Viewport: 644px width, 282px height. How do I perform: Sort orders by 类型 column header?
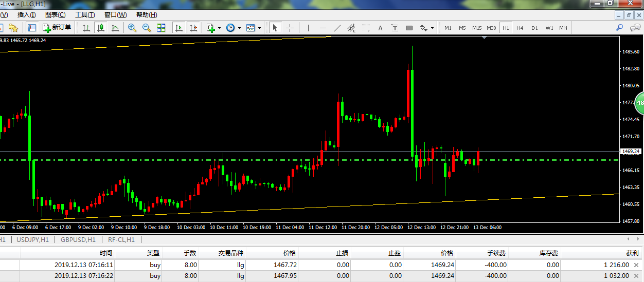pyautogui.click(x=153, y=253)
